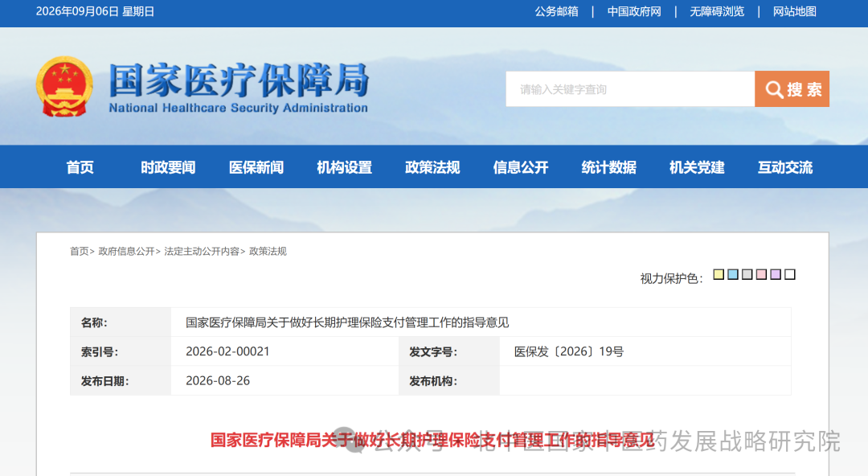Click the date 2026年09月06日 星期日

(x=95, y=11)
